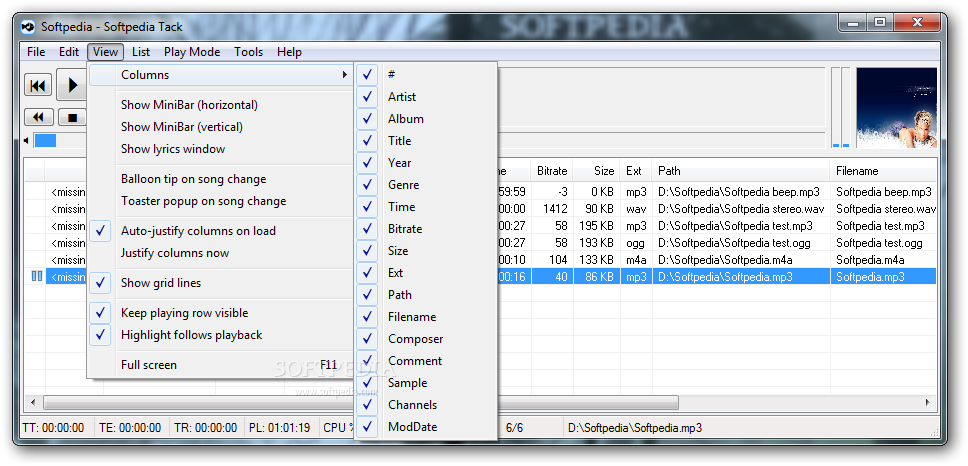Click path D:\Softpedia\Softpedia test.mp3
The width and height of the screenshot is (968, 466).
pyautogui.click(x=735, y=226)
